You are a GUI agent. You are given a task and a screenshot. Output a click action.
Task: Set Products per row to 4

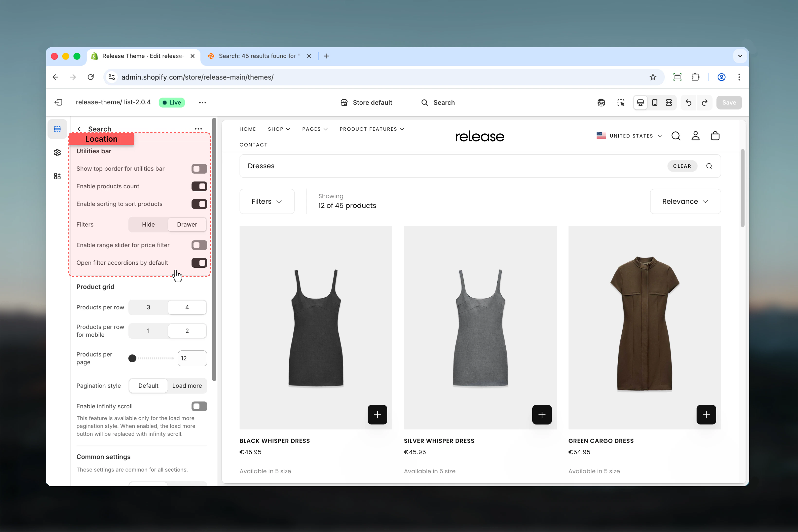click(x=187, y=307)
